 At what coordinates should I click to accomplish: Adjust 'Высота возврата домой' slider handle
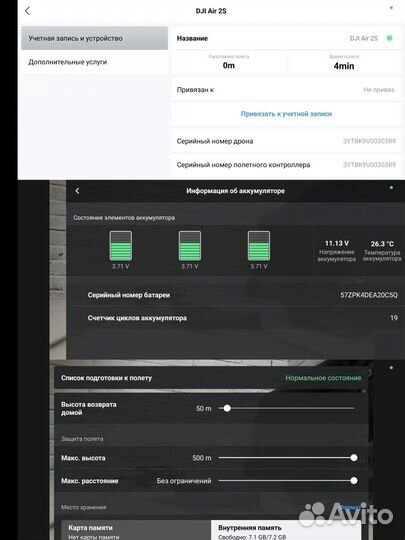click(x=227, y=408)
